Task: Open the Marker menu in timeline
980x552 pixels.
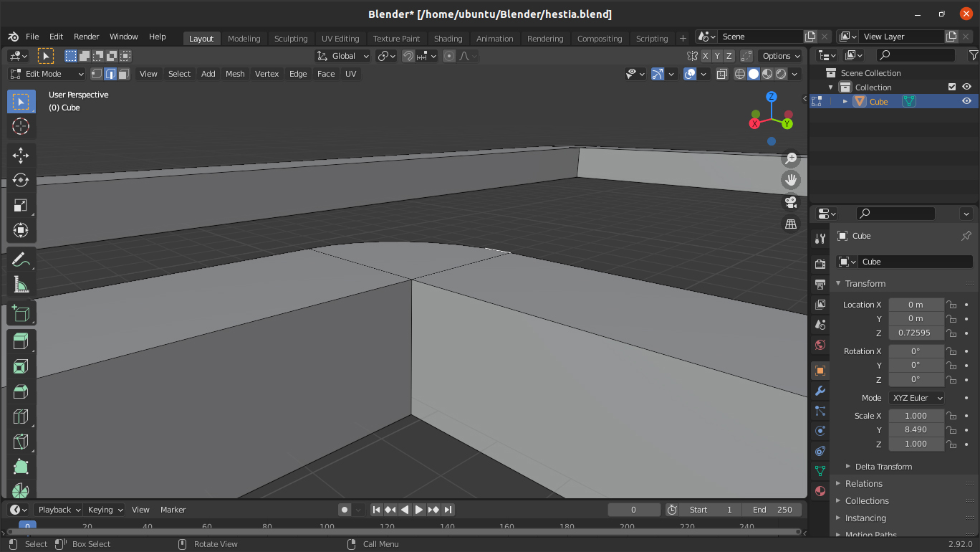Action: [173, 510]
